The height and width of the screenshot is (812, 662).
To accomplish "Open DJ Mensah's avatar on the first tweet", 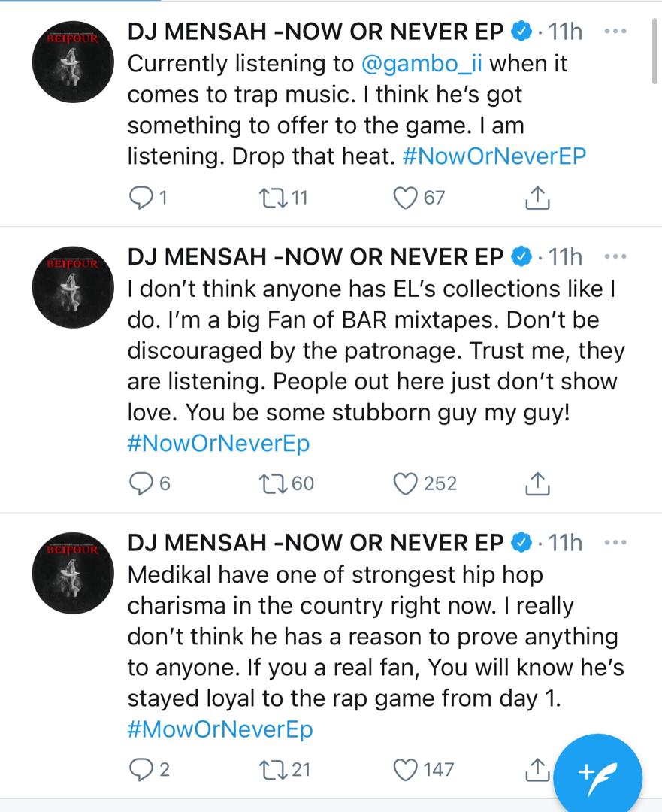I will tap(72, 62).
